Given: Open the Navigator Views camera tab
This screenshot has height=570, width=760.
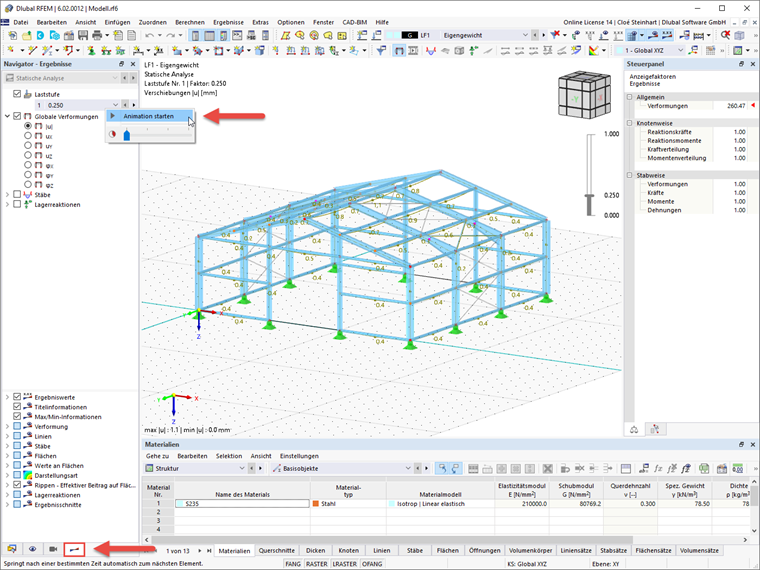Looking at the screenshot, I should [x=53, y=549].
